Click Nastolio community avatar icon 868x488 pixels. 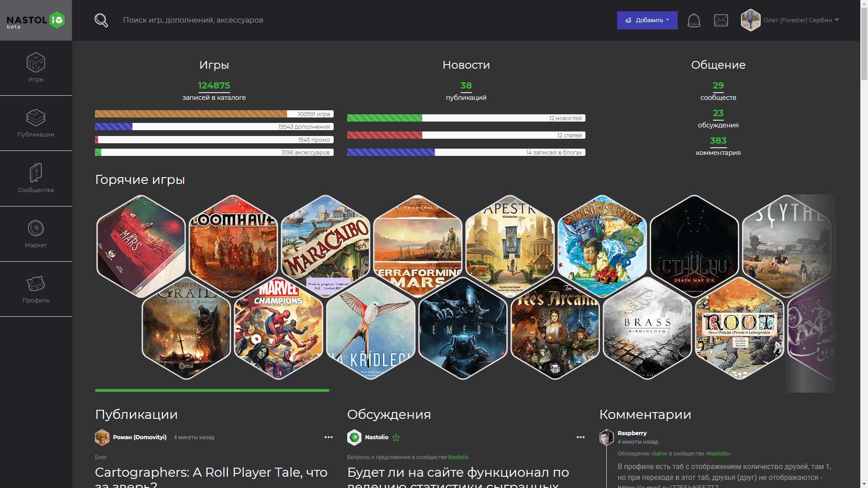click(354, 437)
